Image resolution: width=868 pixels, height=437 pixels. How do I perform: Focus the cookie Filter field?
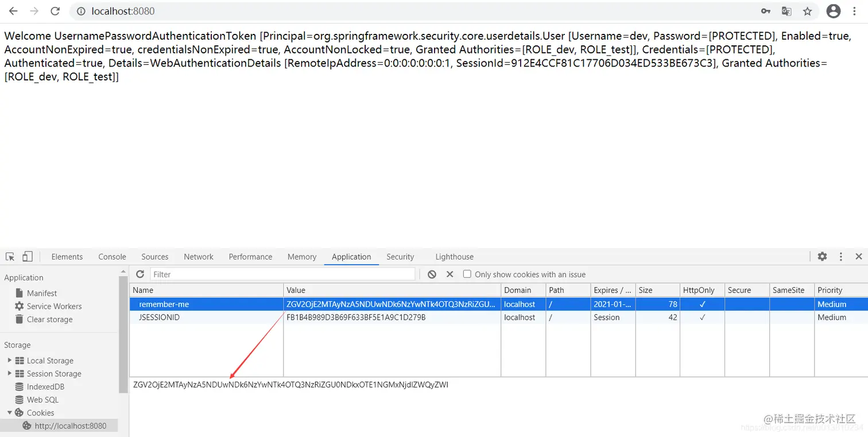(x=282, y=274)
